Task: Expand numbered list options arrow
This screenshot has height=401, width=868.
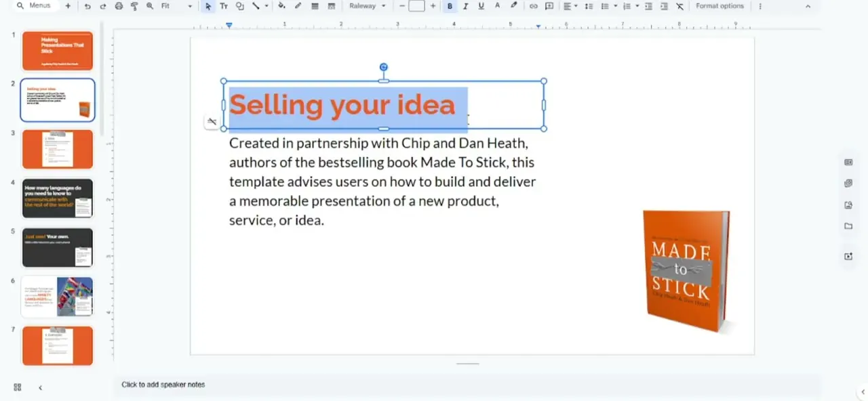Action: click(x=637, y=6)
